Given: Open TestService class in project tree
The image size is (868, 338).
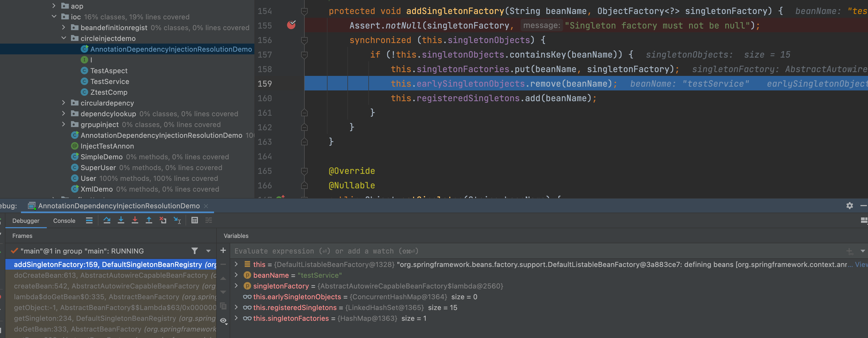Looking at the screenshot, I should pos(109,81).
